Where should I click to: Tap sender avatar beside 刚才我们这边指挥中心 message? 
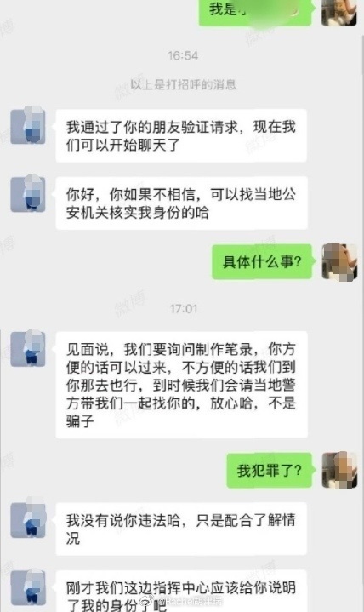(28, 587)
